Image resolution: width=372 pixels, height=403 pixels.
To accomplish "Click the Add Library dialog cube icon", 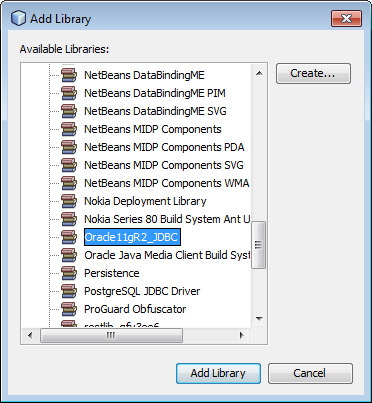I will click(x=18, y=18).
